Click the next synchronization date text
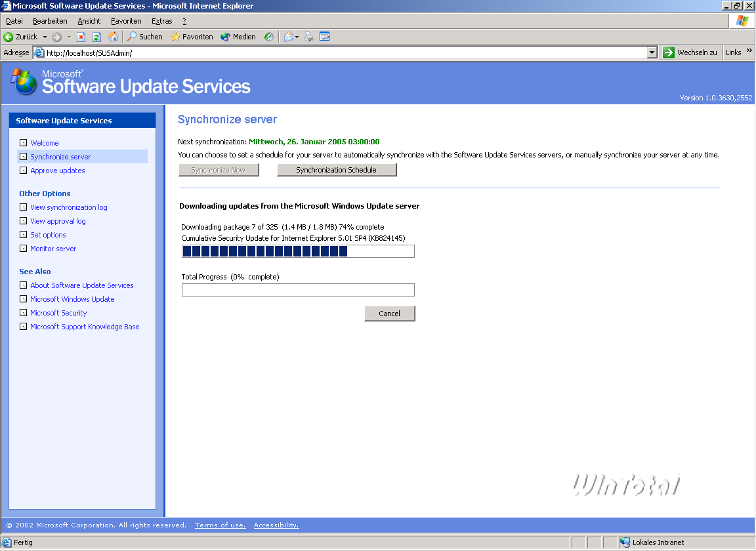Image resolution: width=756 pixels, height=551 pixels. pos(314,142)
